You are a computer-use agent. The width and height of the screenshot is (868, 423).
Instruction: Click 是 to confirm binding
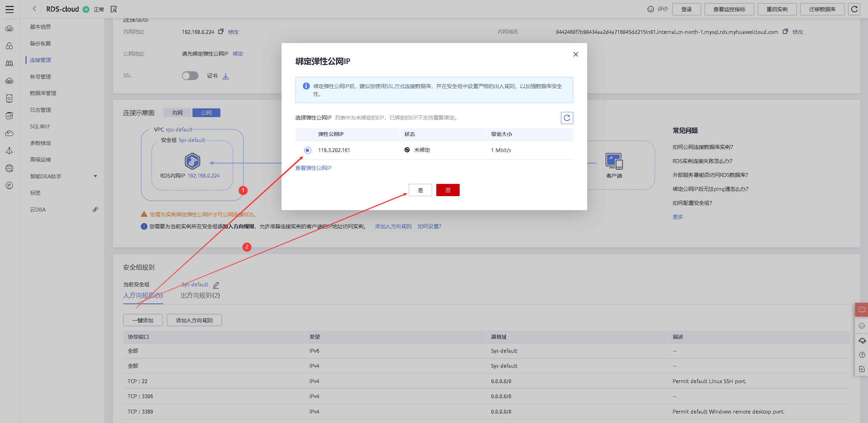coord(420,190)
